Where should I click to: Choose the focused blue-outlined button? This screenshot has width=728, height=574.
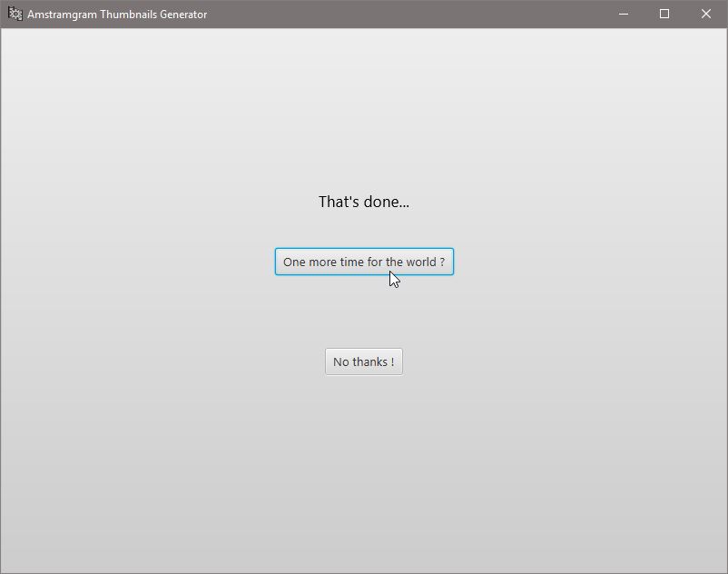coord(364,262)
